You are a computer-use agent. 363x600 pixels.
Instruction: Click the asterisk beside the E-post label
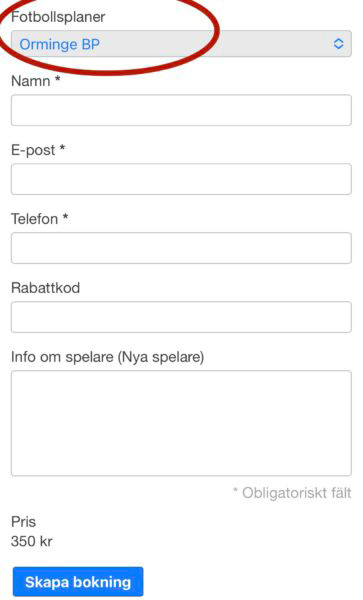62,147
